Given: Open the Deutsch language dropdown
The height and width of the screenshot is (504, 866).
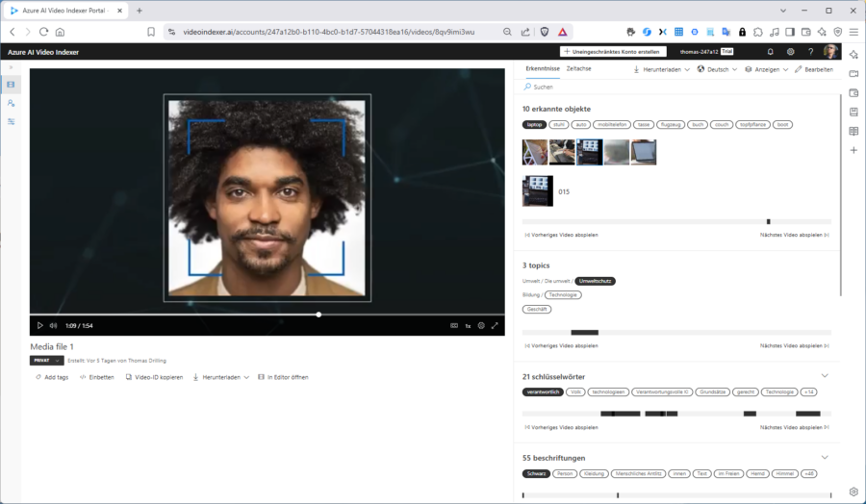Looking at the screenshot, I should 718,69.
